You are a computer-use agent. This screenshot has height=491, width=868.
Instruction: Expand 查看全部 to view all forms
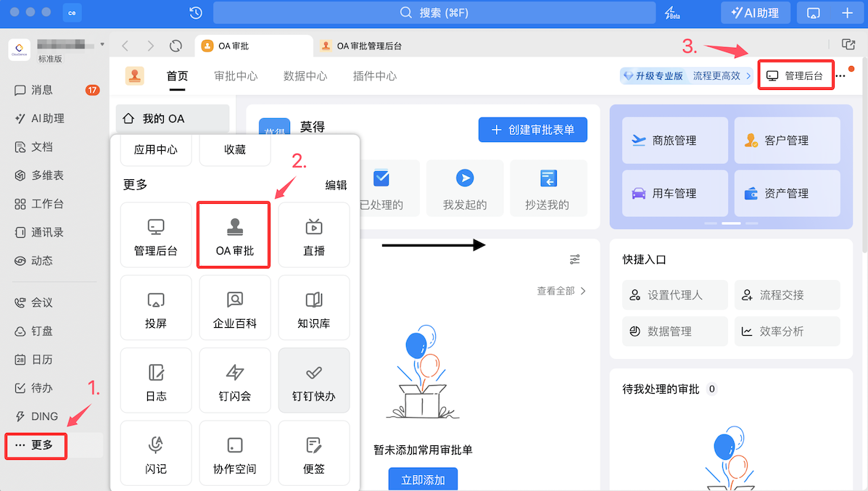pyautogui.click(x=561, y=291)
